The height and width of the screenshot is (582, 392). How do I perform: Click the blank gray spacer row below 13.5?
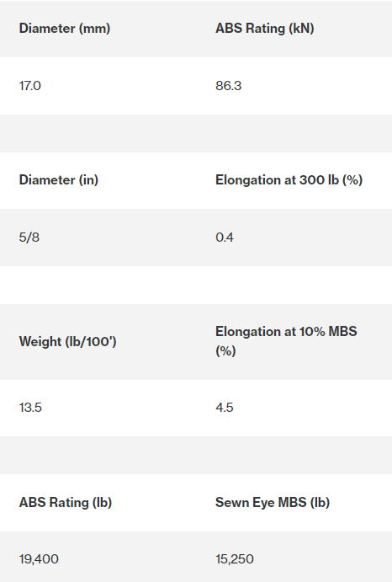click(196, 455)
